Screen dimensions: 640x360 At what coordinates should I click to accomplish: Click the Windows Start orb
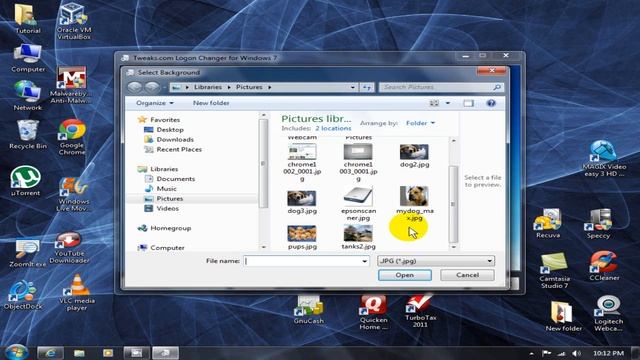[17, 352]
